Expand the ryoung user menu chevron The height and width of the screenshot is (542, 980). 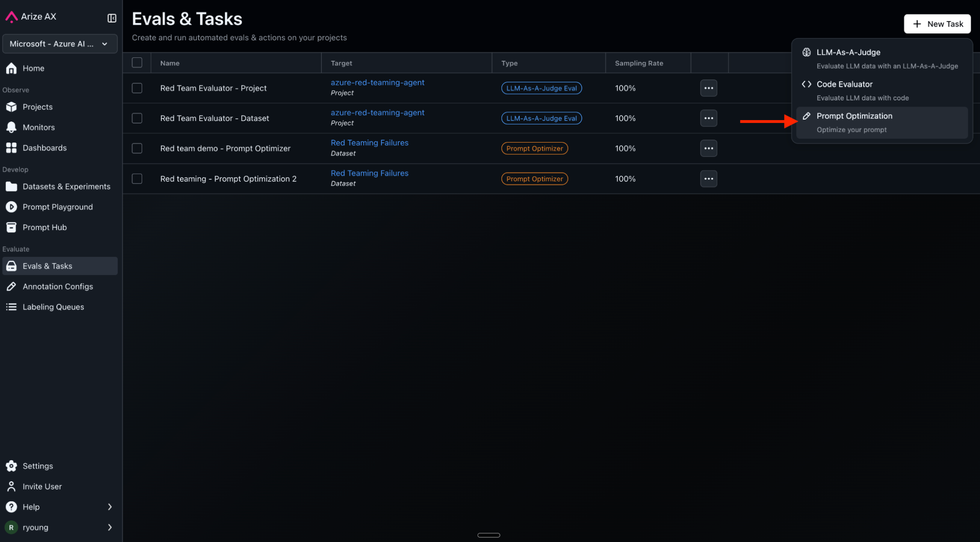pyautogui.click(x=110, y=528)
